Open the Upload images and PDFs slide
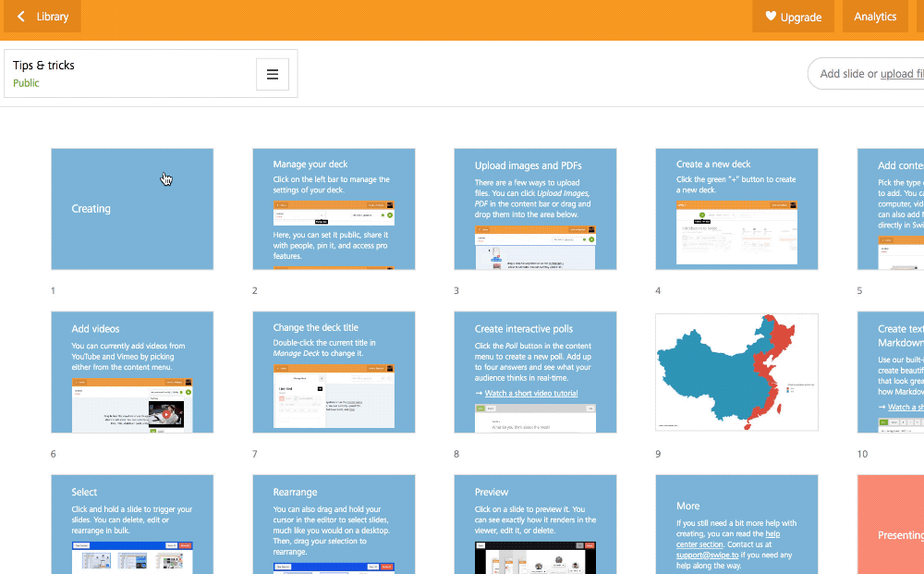 click(x=535, y=209)
